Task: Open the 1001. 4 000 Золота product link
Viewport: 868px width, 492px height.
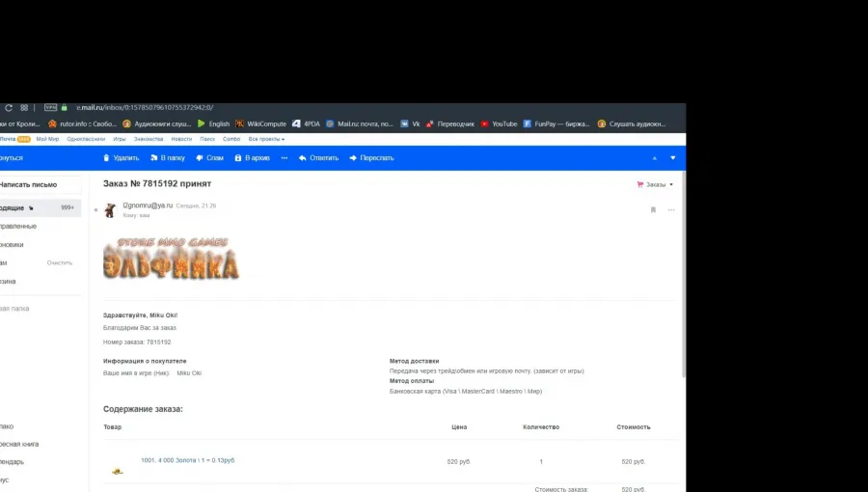Action: coord(188,460)
